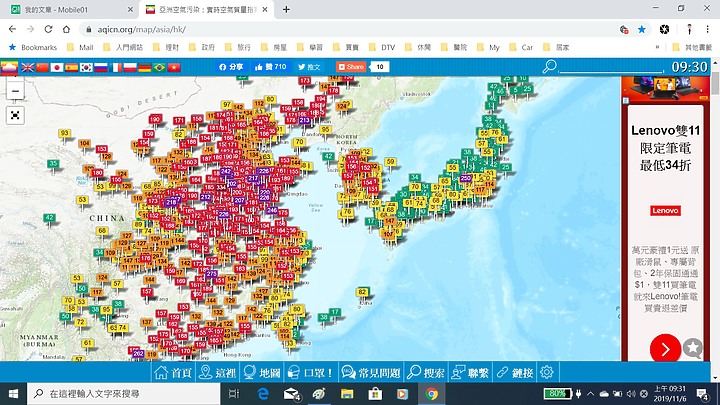The height and width of the screenshot is (405, 720).
Task: Focus the city search field in header
Action: pyautogui.click(x=611, y=67)
